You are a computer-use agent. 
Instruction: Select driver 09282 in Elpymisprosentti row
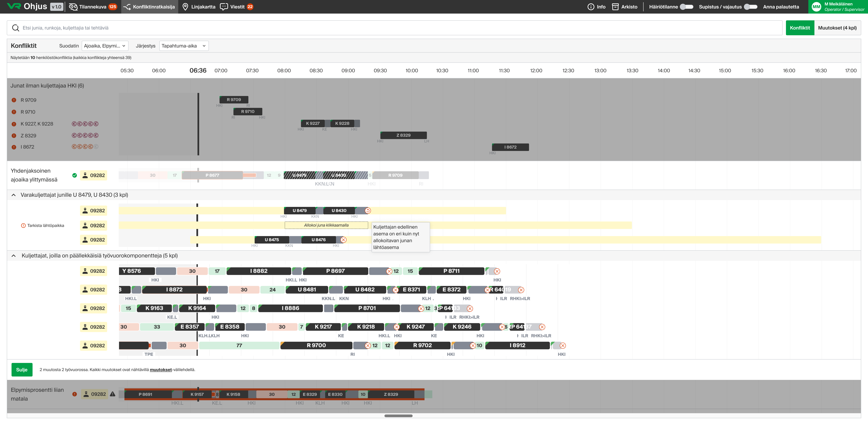tap(95, 394)
